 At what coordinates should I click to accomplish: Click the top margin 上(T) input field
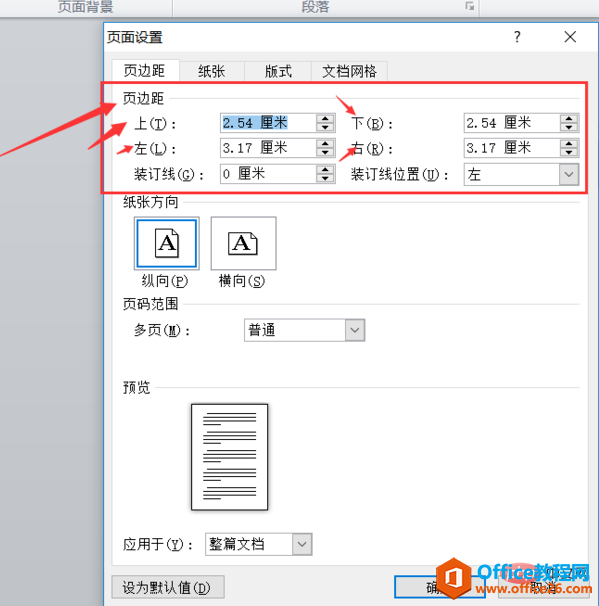click(269, 123)
